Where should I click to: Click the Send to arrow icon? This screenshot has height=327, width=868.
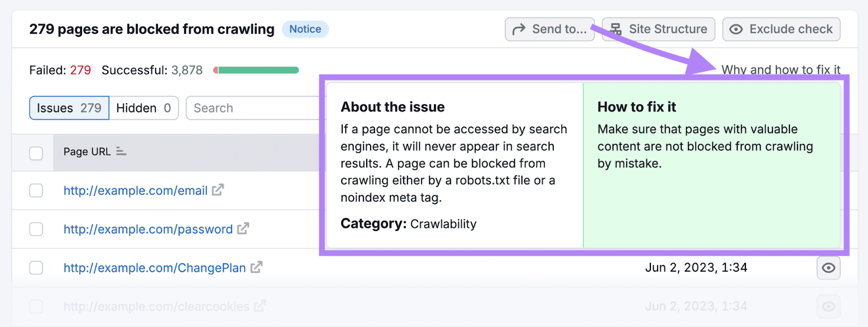[x=519, y=29]
